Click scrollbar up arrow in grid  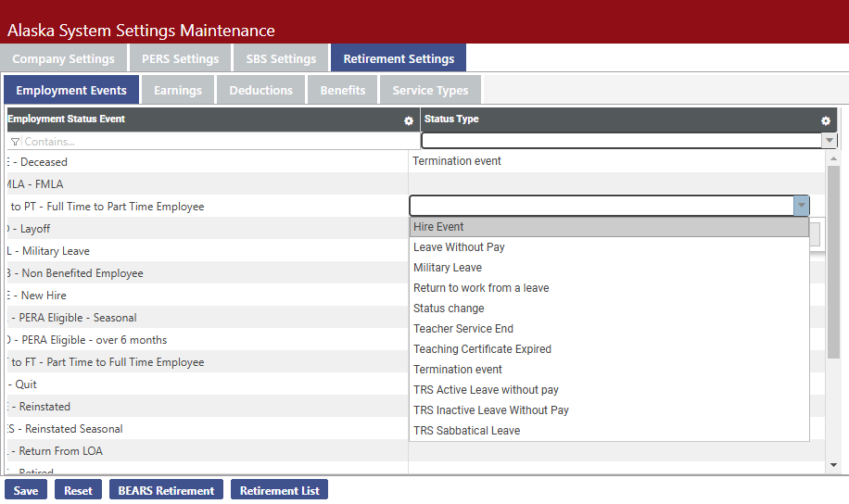[833, 158]
